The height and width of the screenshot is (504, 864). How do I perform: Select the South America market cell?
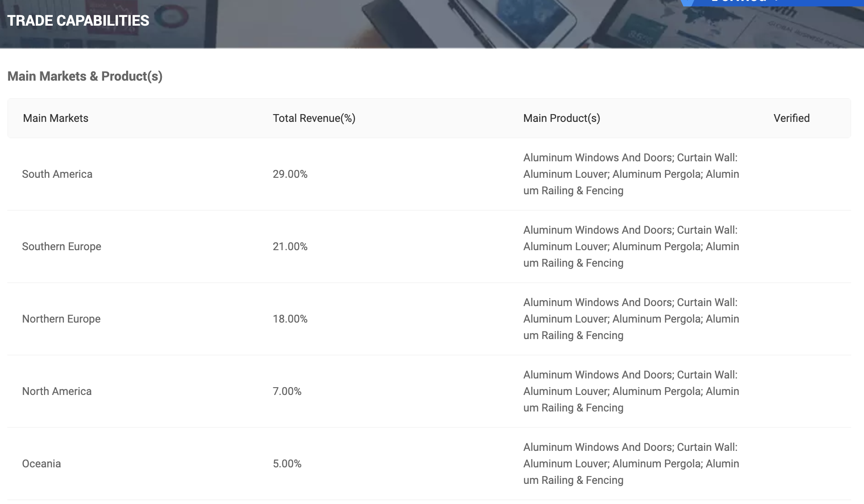coord(57,174)
